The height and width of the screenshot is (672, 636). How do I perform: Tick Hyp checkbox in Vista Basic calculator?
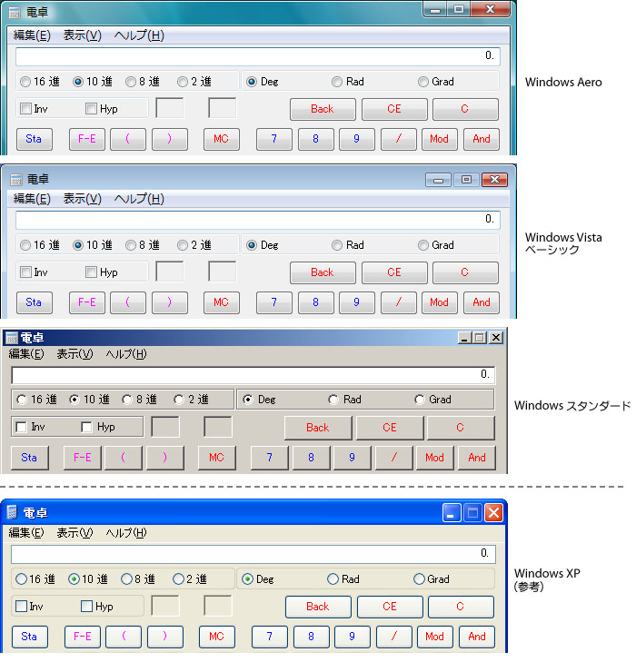point(91,272)
